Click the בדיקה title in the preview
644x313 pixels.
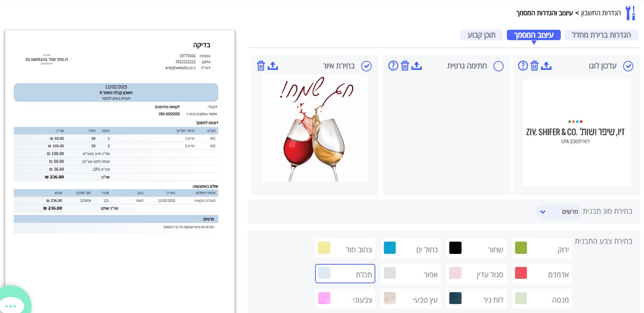click(201, 45)
